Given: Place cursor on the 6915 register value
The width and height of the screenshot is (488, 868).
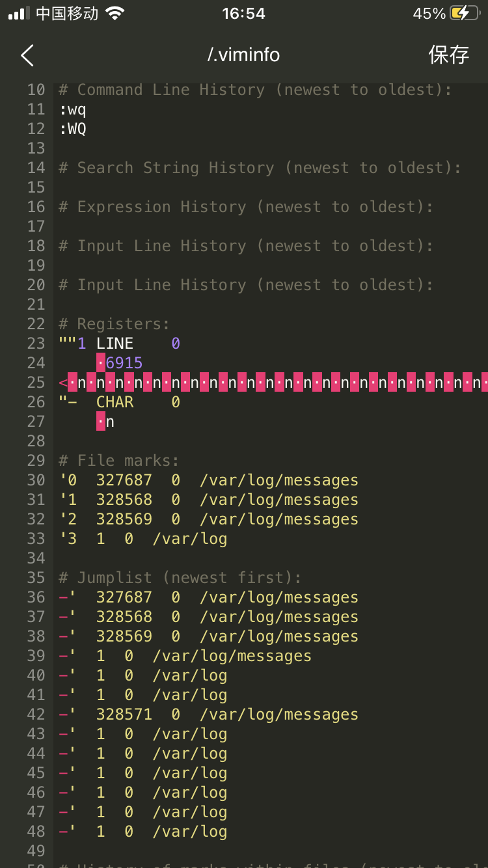Looking at the screenshot, I should point(124,363).
